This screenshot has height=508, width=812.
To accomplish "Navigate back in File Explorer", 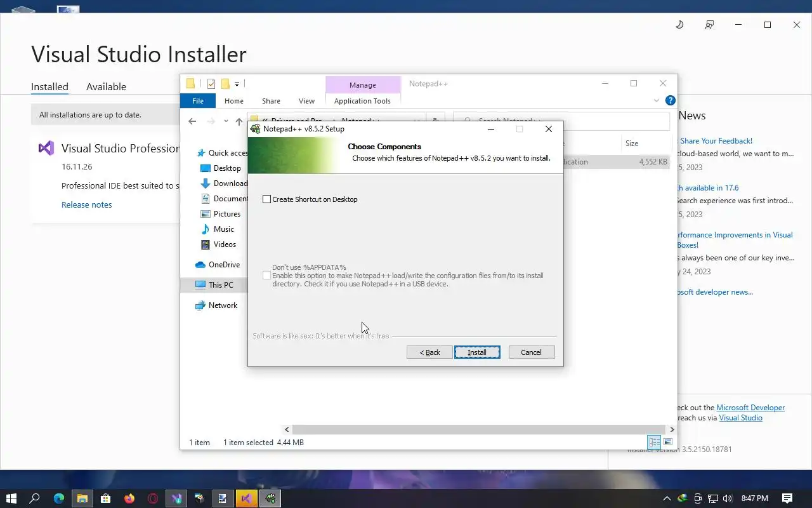I will pyautogui.click(x=192, y=121).
